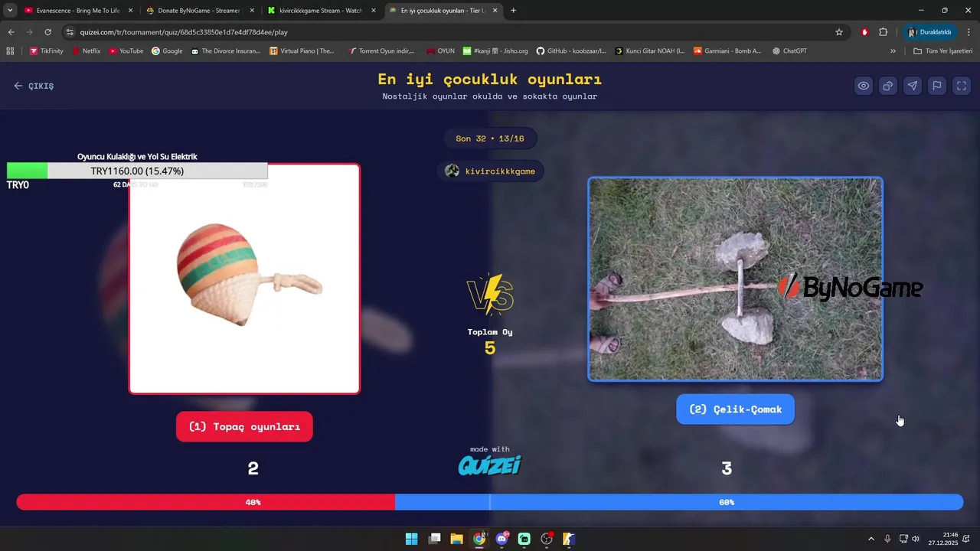Open Chrome's three-dot menu
Image resolution: width=980 pixels, height=551 pixels.
pyautogui.click(x=969, y=32)
